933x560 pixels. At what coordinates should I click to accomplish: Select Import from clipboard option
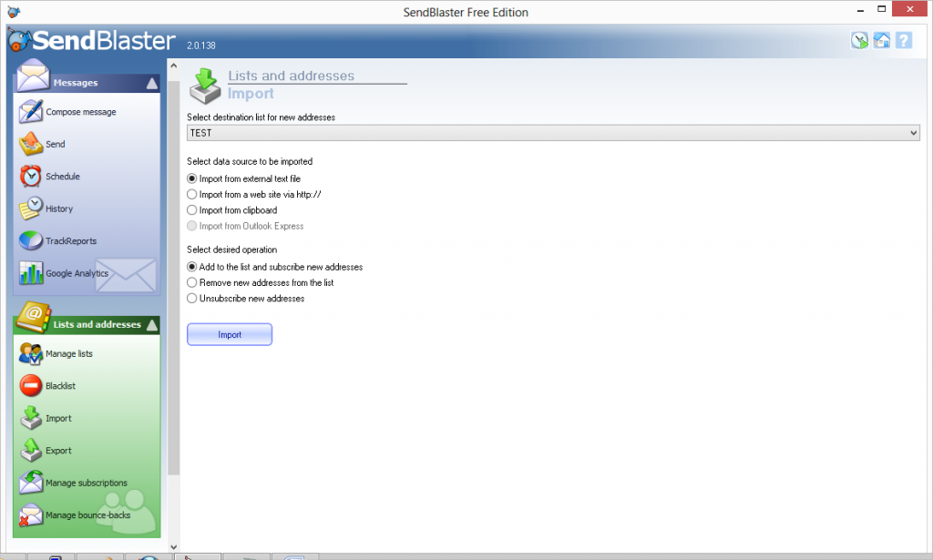(x=191, y=210)
